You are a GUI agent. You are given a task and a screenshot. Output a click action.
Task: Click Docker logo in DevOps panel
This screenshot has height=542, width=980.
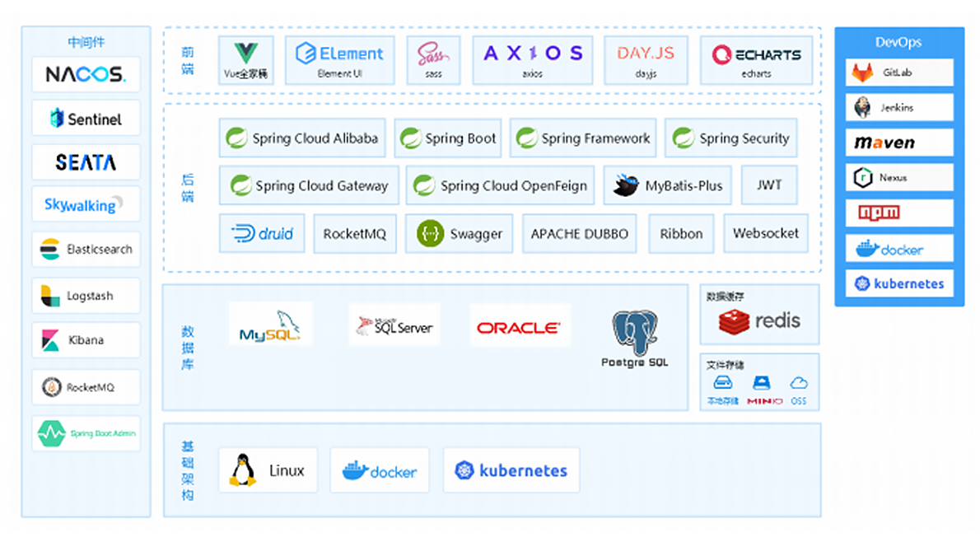click(x=889, y=249)
